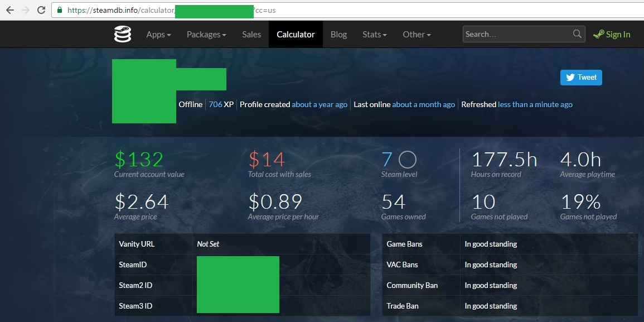
Task: Open the Blog section
Action: click(x=338, y=34)
